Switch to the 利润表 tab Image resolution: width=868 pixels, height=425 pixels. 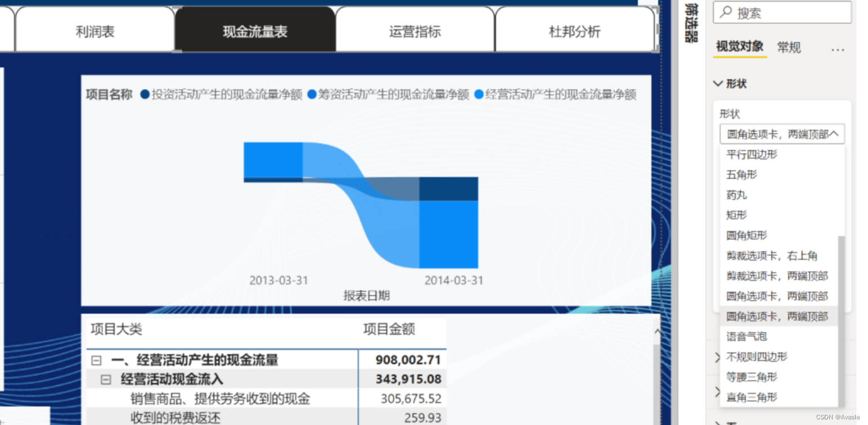tap(95, 31)
